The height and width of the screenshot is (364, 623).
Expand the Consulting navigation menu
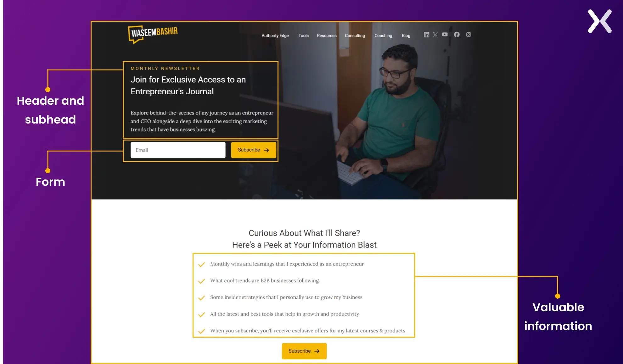pyautogui.click(x=355, y=35)
